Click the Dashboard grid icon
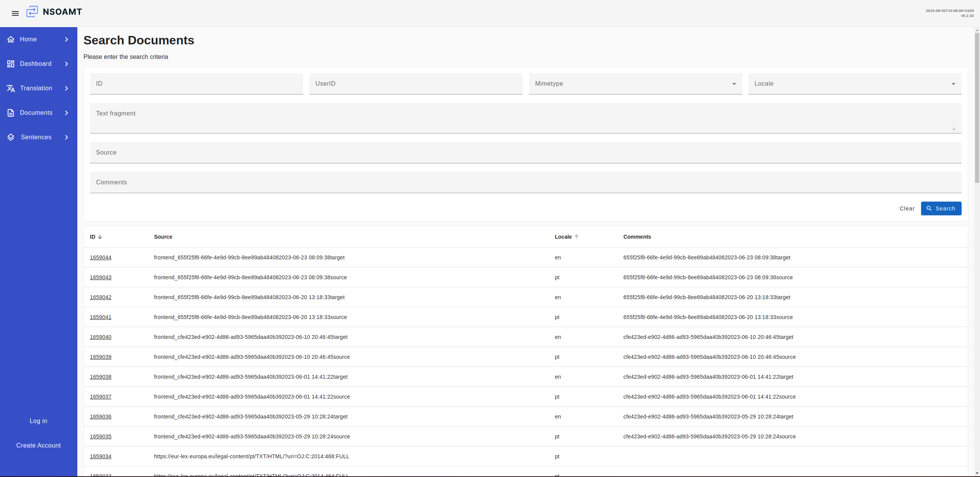Viewport: 980px width, 477px height. point(11,64)
